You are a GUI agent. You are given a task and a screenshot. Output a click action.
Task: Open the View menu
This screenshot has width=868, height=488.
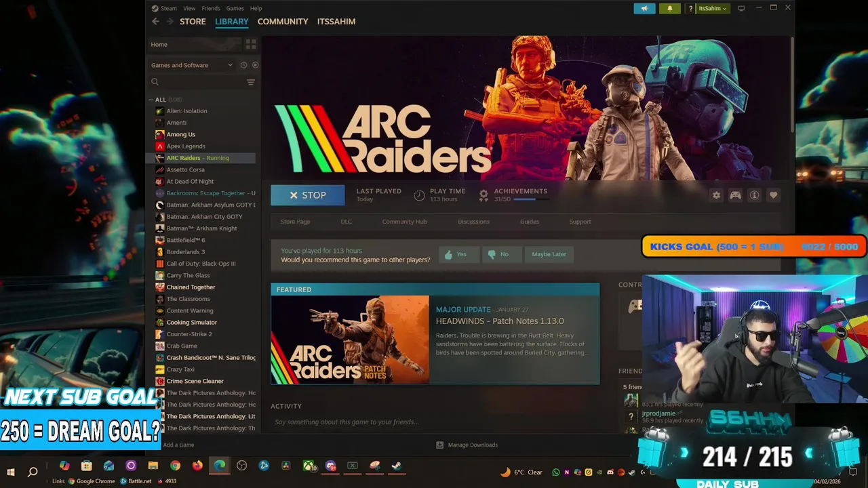[x=189, y=8]
